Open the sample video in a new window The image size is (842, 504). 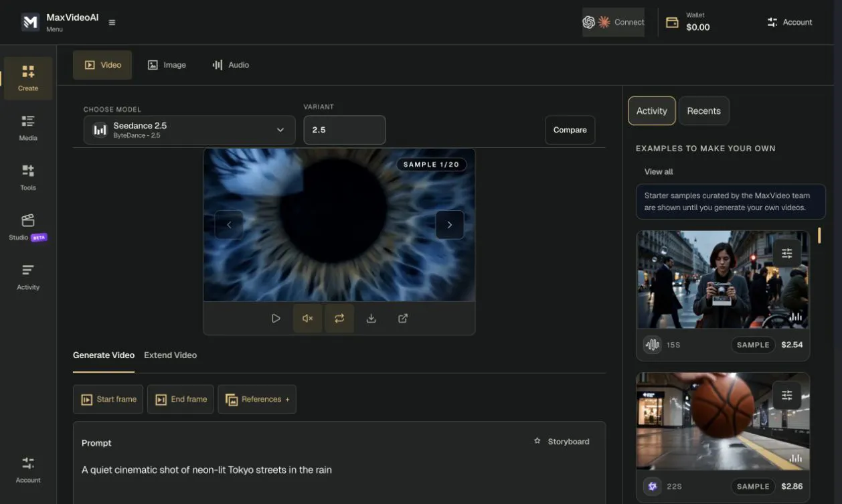[x=403, y=319]
